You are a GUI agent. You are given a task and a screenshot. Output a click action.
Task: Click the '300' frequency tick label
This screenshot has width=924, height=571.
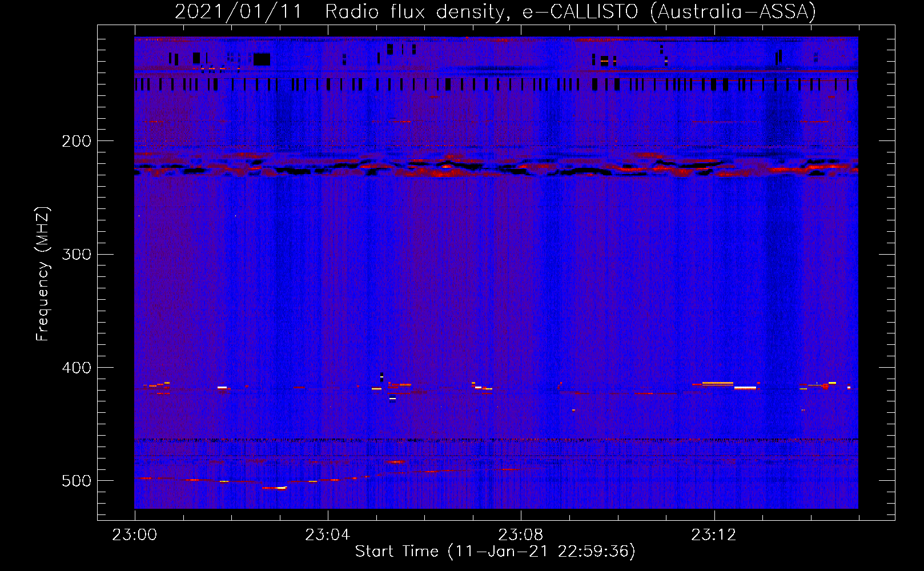pos(77,254)
